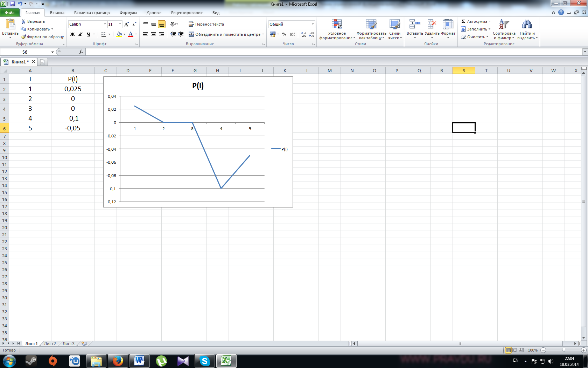Toggle italic К formatting
The width and height of the screenshot is (588, 368).
pyautogui.click(x=80, y=34)
